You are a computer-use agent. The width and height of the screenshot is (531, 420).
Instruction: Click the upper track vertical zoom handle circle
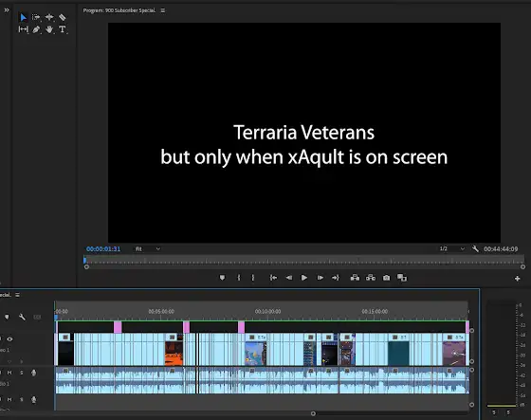(x=472, y=331)
